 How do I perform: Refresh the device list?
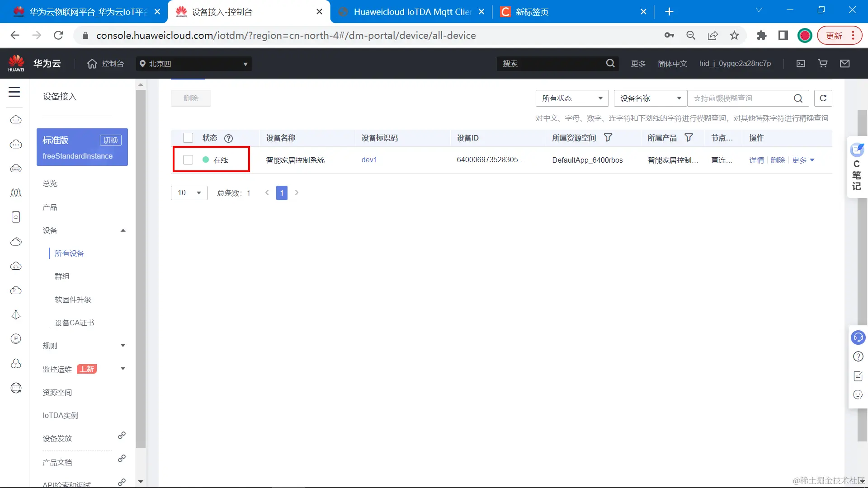tap(823, 98)
